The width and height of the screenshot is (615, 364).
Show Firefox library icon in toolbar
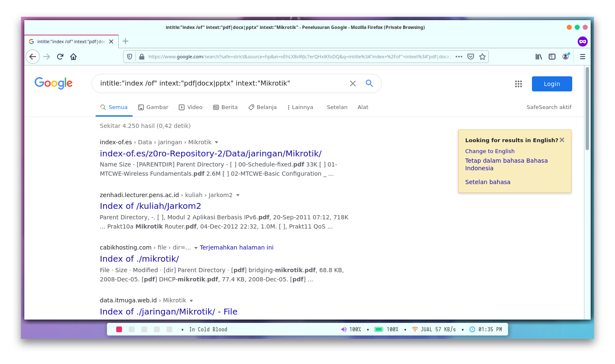pyautogui.click(x=539, y=57)
